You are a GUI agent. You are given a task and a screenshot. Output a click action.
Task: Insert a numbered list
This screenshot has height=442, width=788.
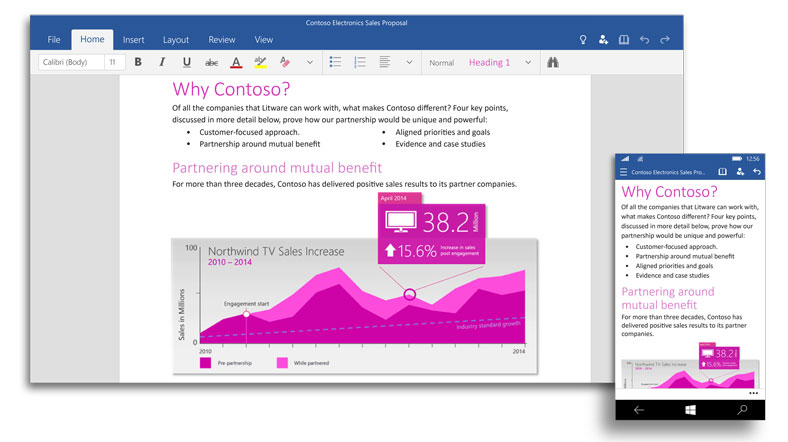coord(360,62)
